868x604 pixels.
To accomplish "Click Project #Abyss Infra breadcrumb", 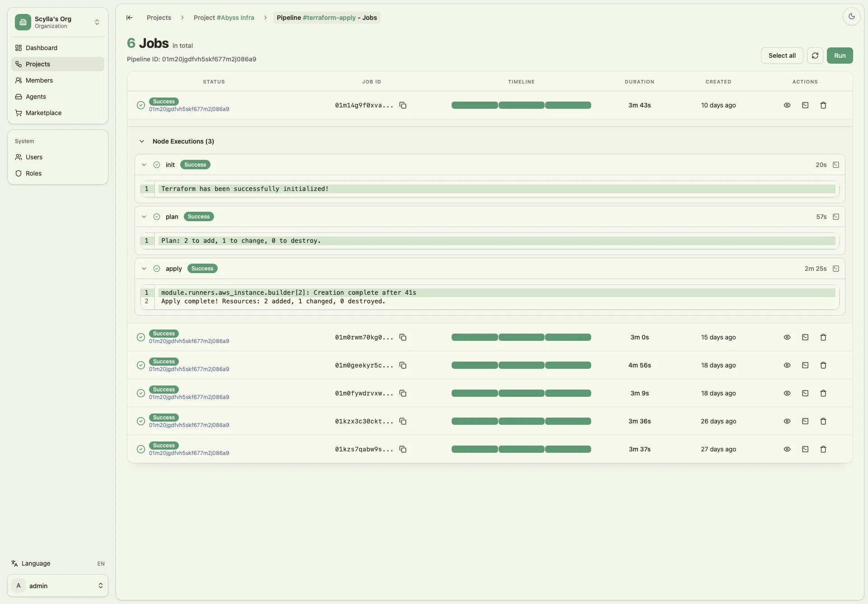I will [224, 18].
